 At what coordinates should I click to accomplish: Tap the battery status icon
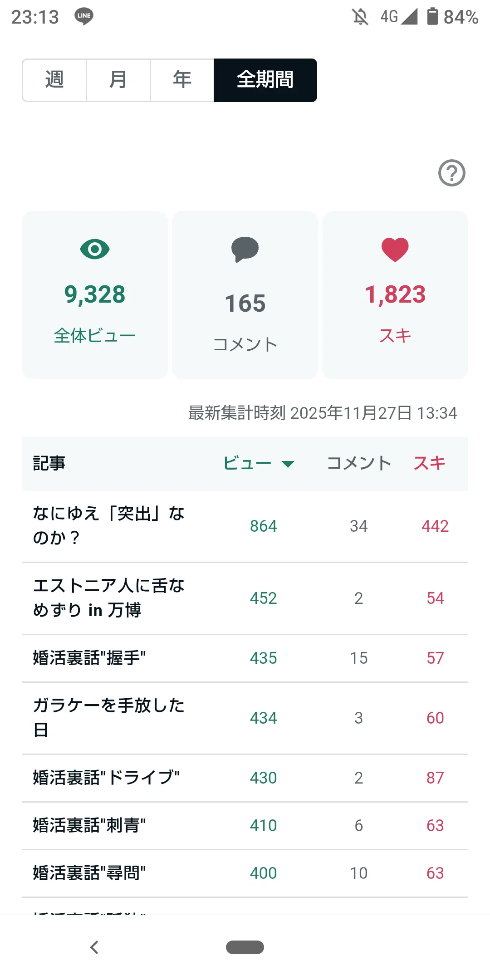[x=432, y=16]
